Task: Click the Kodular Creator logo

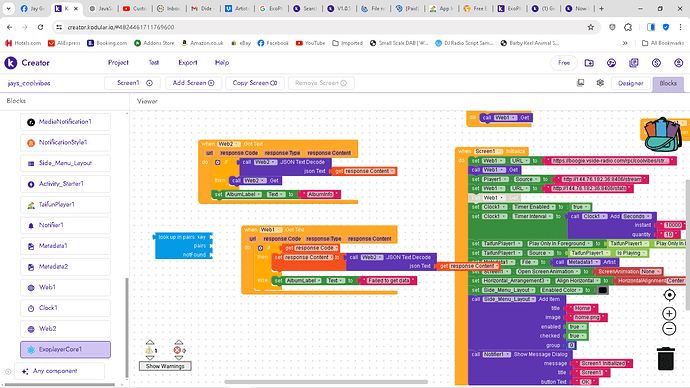Action: pos(11,63)
